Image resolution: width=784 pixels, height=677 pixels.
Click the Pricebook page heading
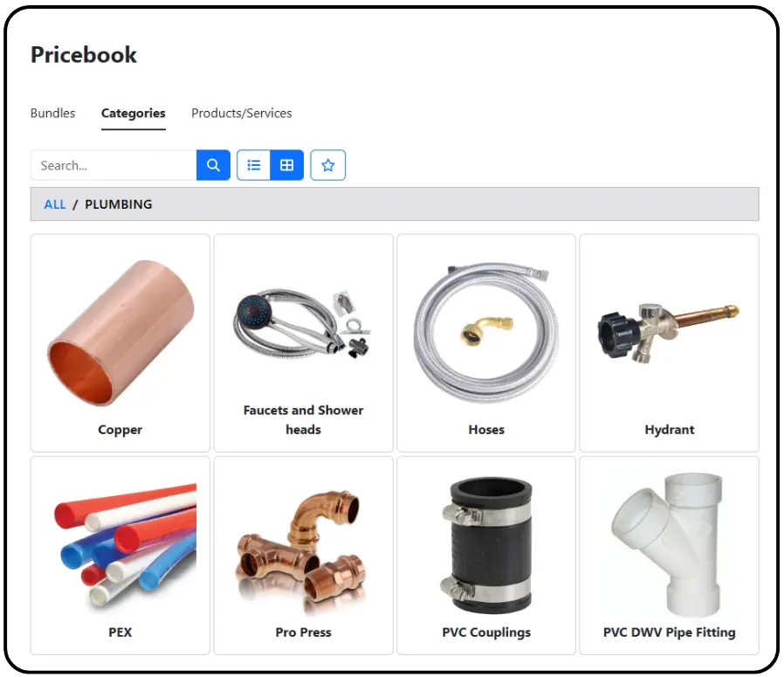pos(84,54)
